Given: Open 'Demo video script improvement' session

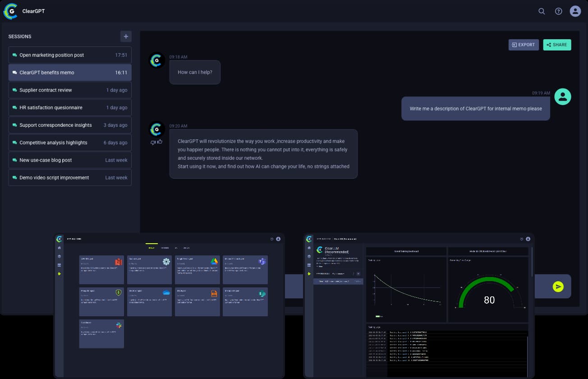Looking at the screenshot, I should pos(70,178).
